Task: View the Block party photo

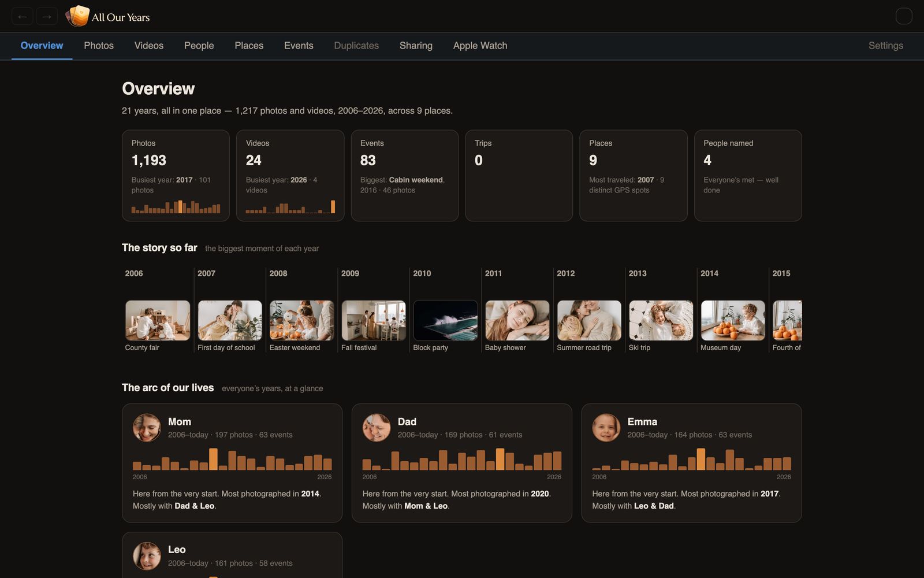Action: coord(445,320)
